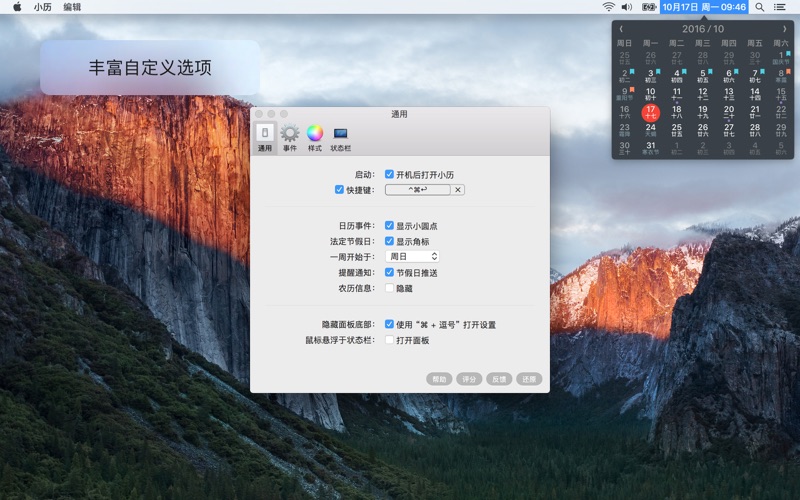Click the Wi-Fi status icon
Viewport: 800px width, 500px height.
(x=608, y=7)
